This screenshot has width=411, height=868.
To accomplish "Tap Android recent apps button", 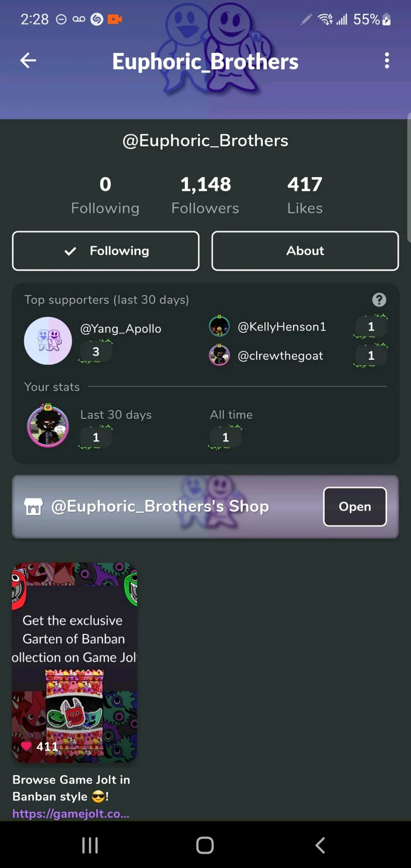I will point(90,845).
